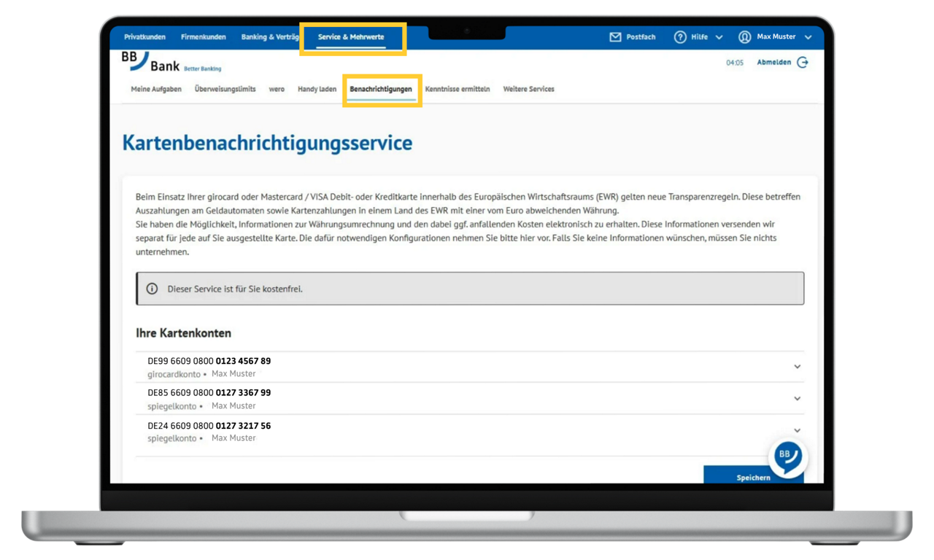Go to Überweisungslimits
This screenshot has height=560, width=934.
coord(225,89)
